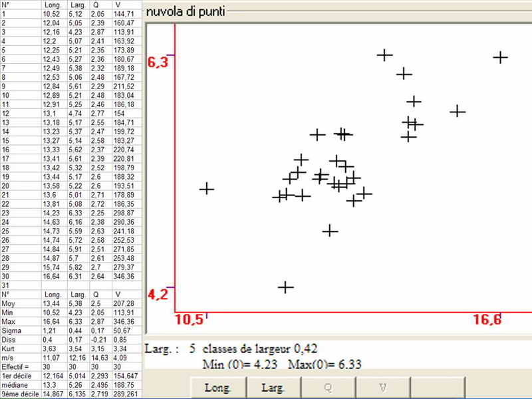Click the lowest cross in the scatter plot
The width and height of the screenshot is (532, 399).
tap(285, 287)
